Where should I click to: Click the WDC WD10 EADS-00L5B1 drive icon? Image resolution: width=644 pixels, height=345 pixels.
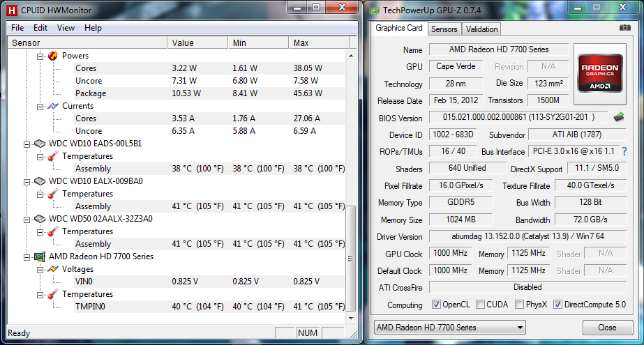click(40, 144)
